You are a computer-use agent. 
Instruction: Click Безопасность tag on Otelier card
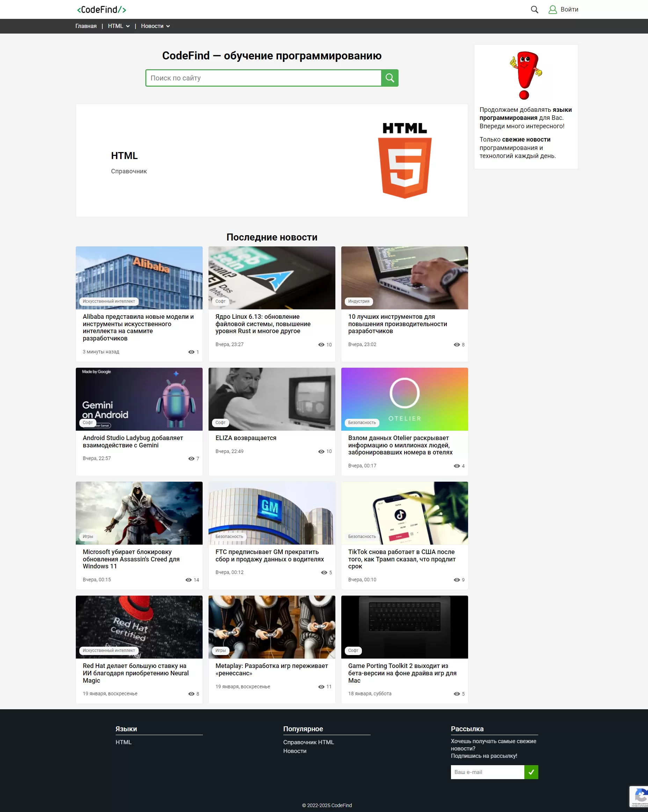pyautogui.click(x=362, y=423)
